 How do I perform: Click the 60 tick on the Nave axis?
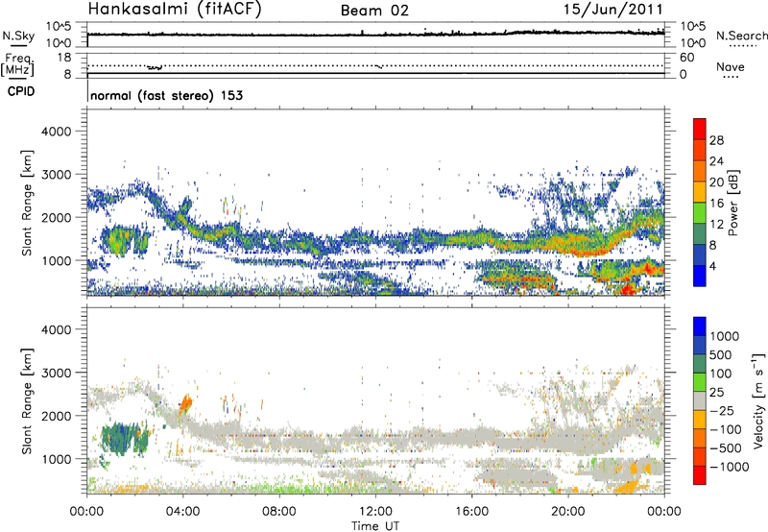(x=686, y=58)
